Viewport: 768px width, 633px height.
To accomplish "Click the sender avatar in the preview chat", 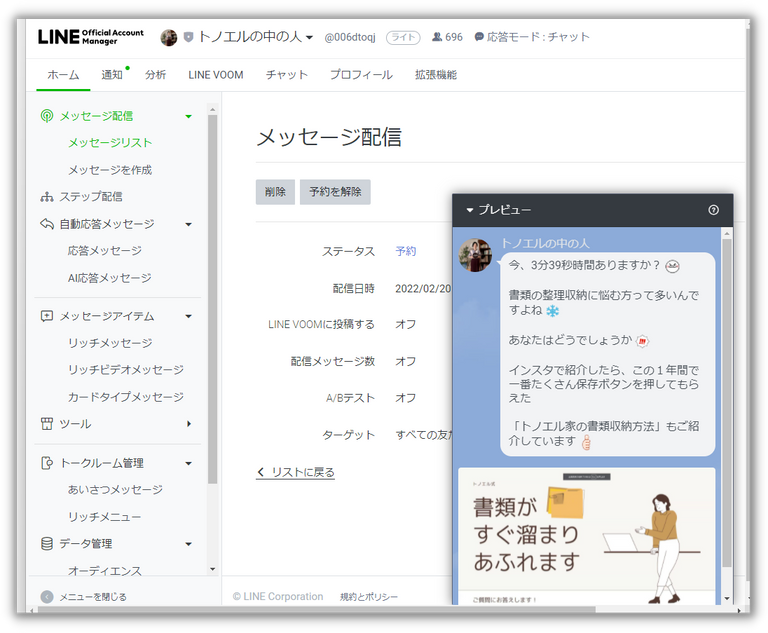I will pyautogui.click(x=475, y=255).
